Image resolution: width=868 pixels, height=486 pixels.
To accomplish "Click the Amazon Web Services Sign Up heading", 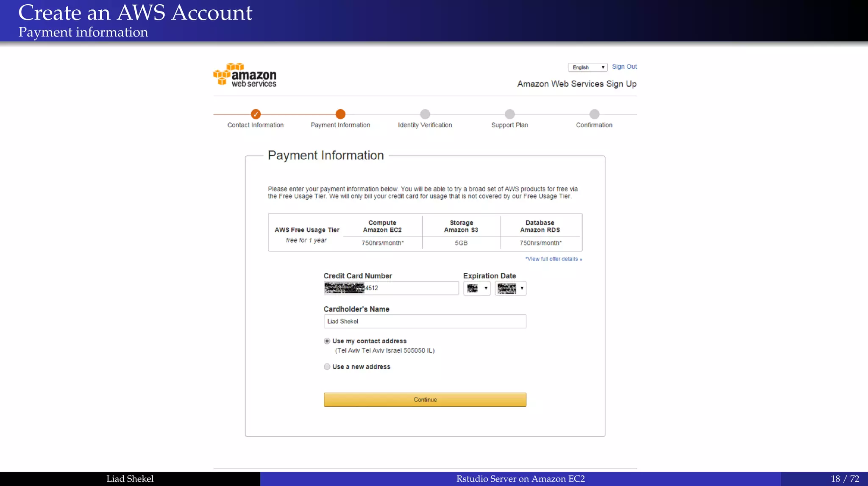I will tap(577, 84).
